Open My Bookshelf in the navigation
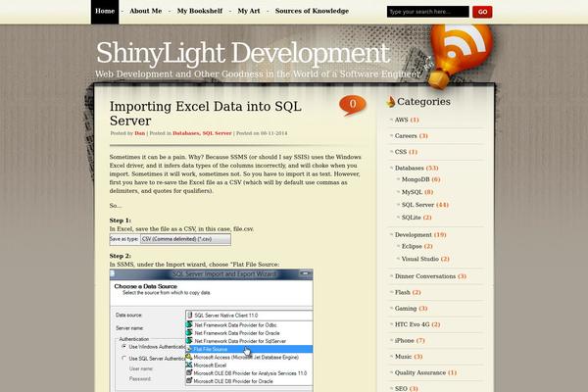The height and width of the screenshot is (392, 588). pyautogui.click(x=200, y=11)
